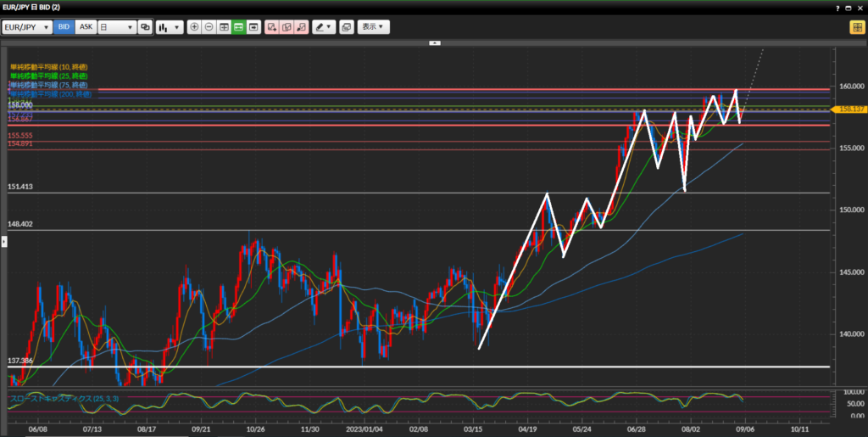The height and width of the screenshot is (437, 868).
Task: Open the 日 timeframe dropdown
Action: pos(117,27)
